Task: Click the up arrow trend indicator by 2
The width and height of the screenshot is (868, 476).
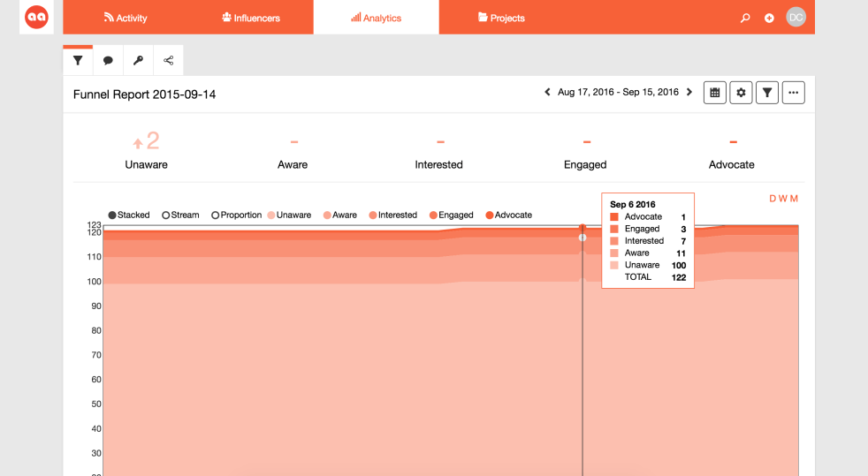Action: (x=138, y=144)
